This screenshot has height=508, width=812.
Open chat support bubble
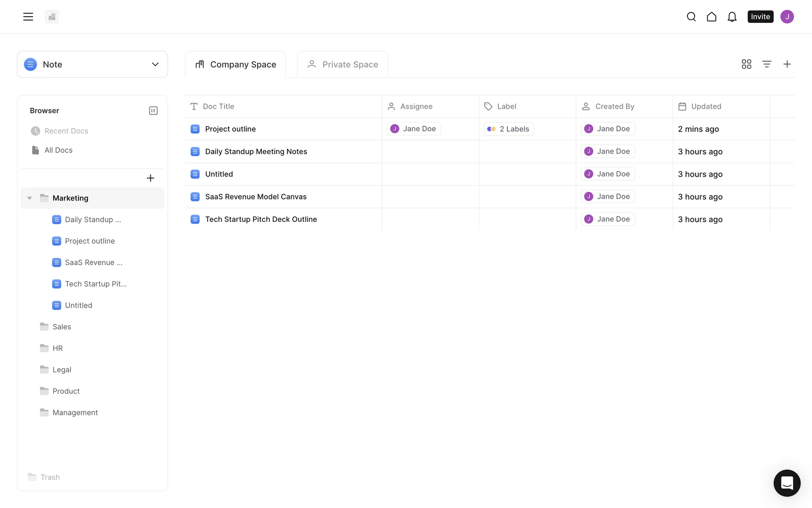pos(787,483)
